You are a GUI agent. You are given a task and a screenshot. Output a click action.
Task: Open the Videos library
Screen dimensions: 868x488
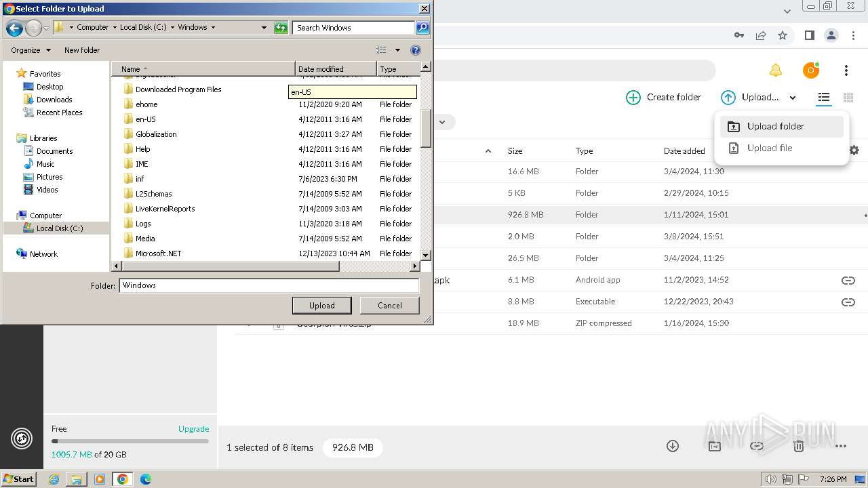(47, 190)
